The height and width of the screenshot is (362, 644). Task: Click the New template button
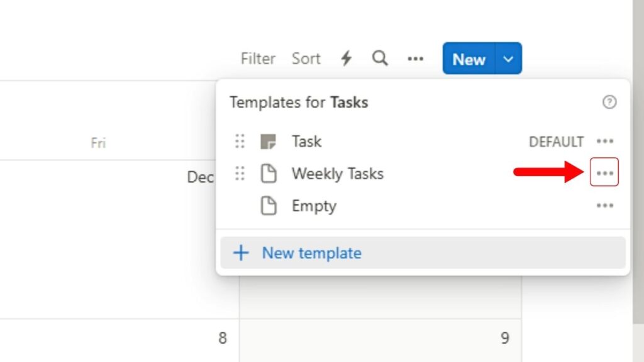(311, 253)
